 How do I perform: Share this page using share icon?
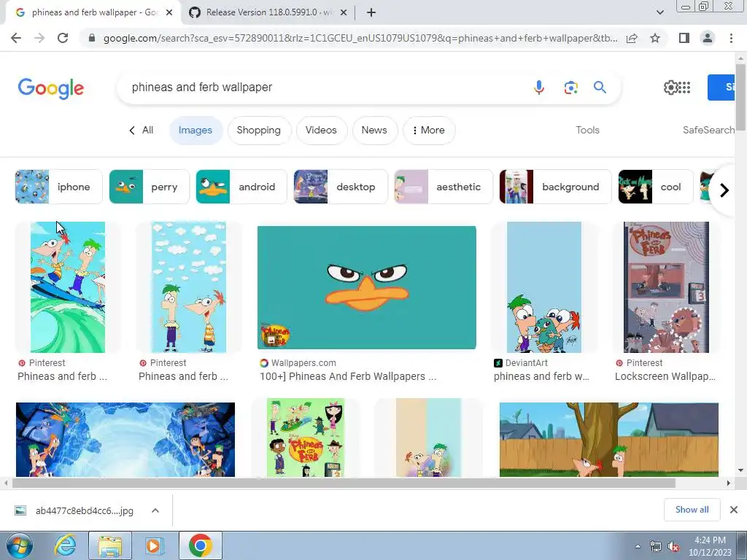(x=632, y=38)
